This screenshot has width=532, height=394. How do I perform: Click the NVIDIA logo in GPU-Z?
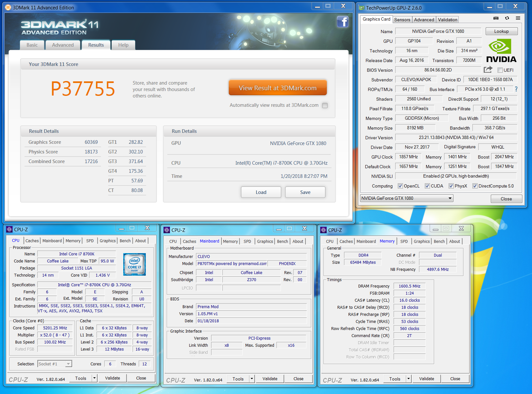(x=501, y=50)
